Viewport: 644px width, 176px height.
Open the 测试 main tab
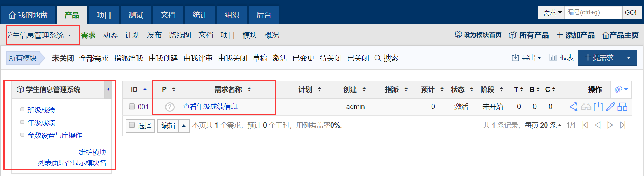click(136, 15)
